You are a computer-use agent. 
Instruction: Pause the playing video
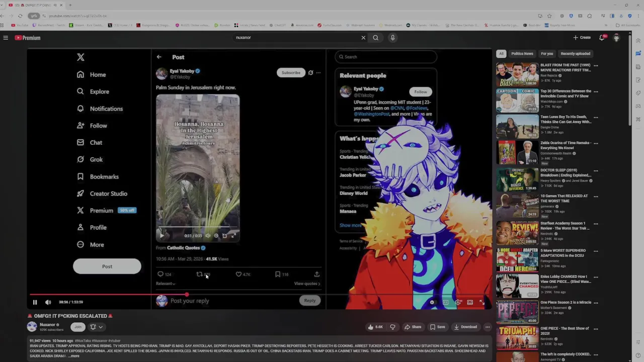click(x=35, y=302)
